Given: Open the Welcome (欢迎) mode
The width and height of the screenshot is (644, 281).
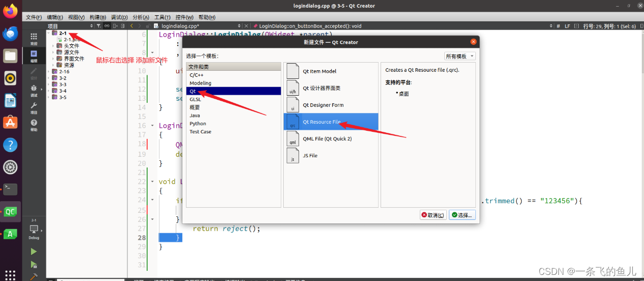Looking at the screenshot, I should coord(34,39).
